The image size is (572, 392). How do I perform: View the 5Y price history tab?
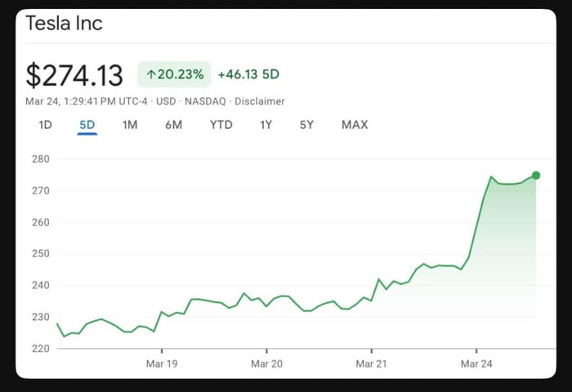(306, 125)
